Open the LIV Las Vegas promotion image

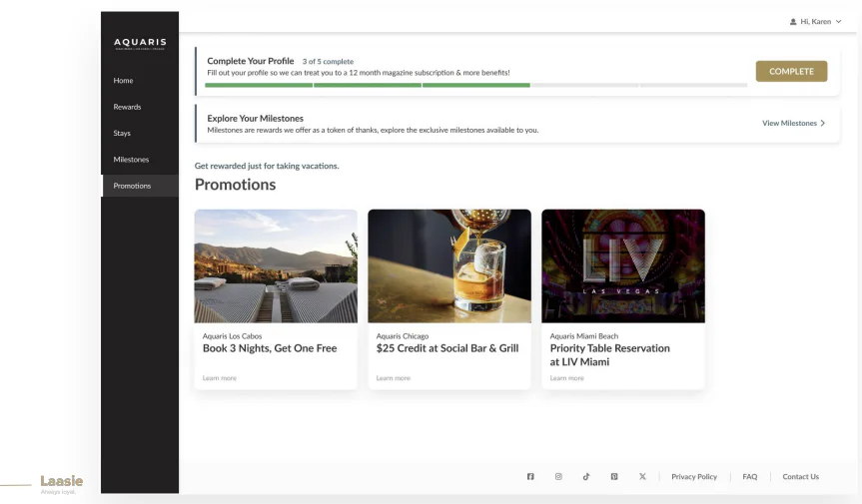tap(623, 265)
